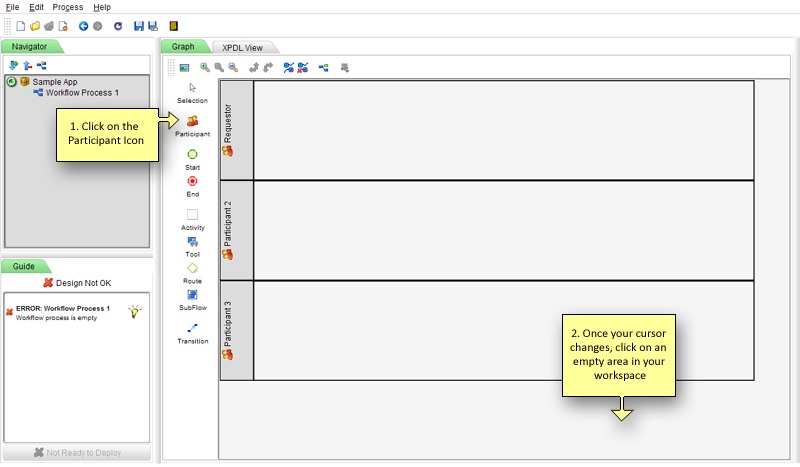Click the new document icon
The image size is (800, 467).
(21, 26)
